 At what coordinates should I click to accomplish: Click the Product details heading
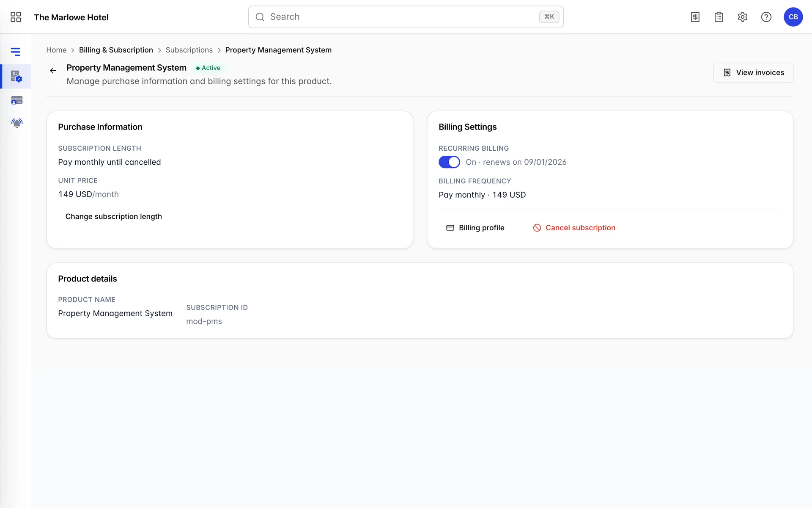(x=88, y=279)
